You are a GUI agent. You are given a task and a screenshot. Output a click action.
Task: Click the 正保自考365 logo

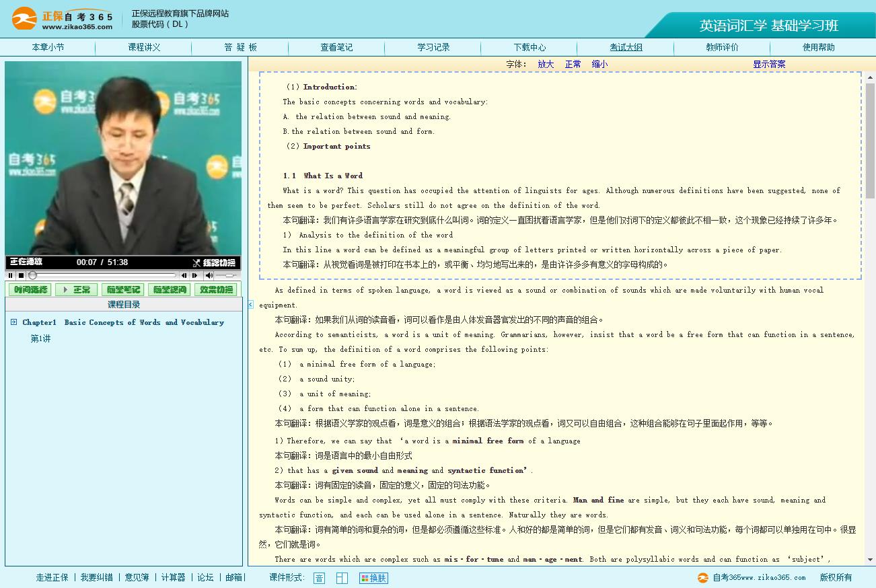63,19
